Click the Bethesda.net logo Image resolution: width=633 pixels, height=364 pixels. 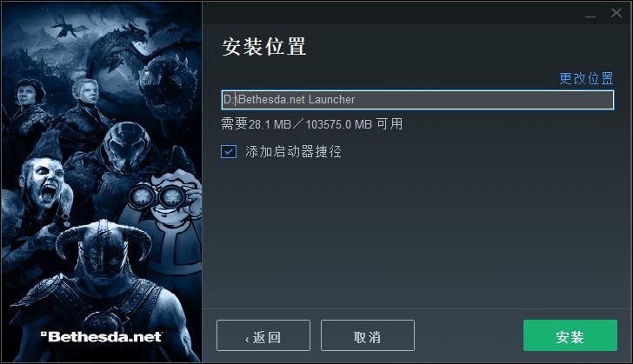pyautogui.click(x=102, y=336)
